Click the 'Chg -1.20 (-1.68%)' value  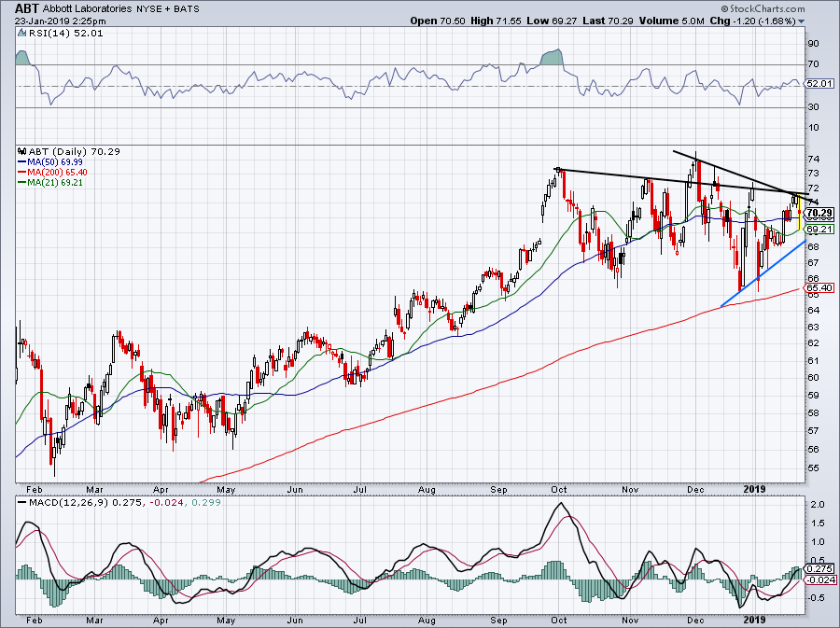pyautogui.click(x=752, y=21)
